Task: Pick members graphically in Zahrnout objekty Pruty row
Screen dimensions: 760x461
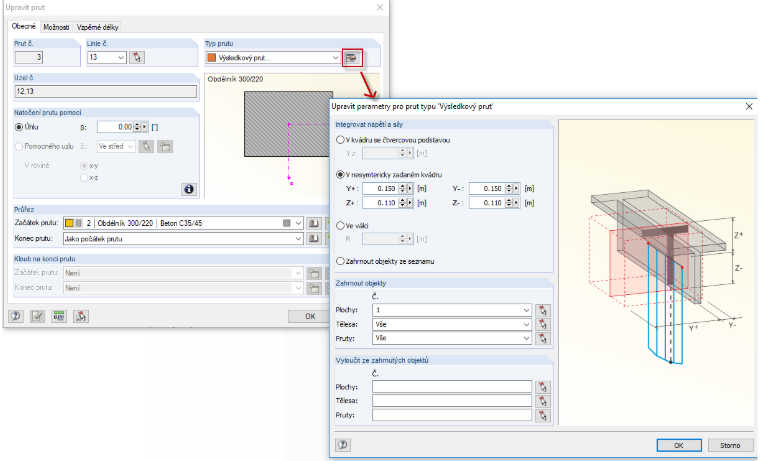Action: [543, 338]
